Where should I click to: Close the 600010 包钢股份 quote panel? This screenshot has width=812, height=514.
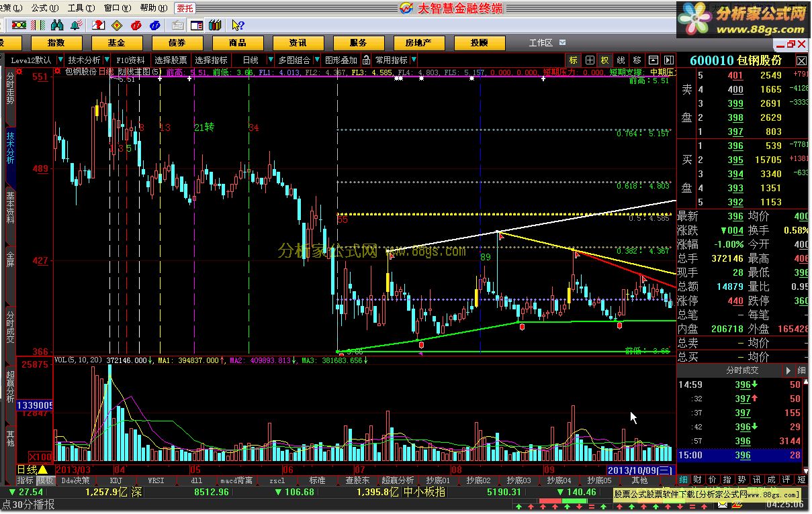[801, 61]
